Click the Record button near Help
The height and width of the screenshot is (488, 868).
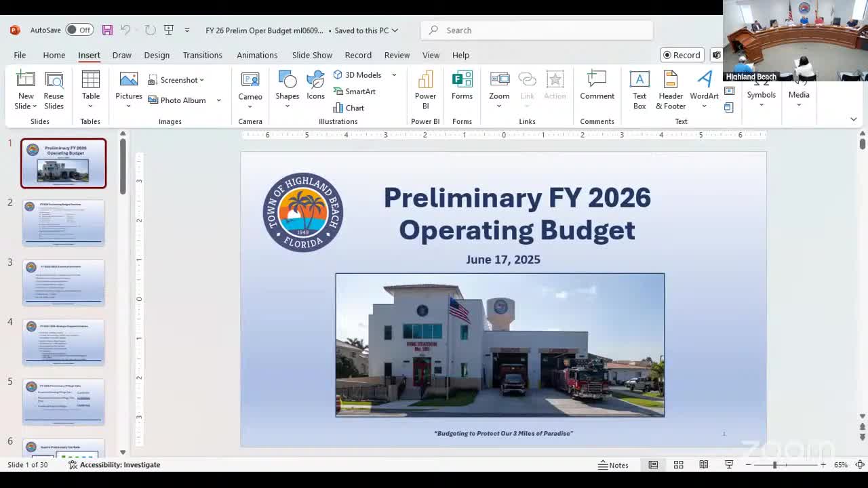point(682,55)
